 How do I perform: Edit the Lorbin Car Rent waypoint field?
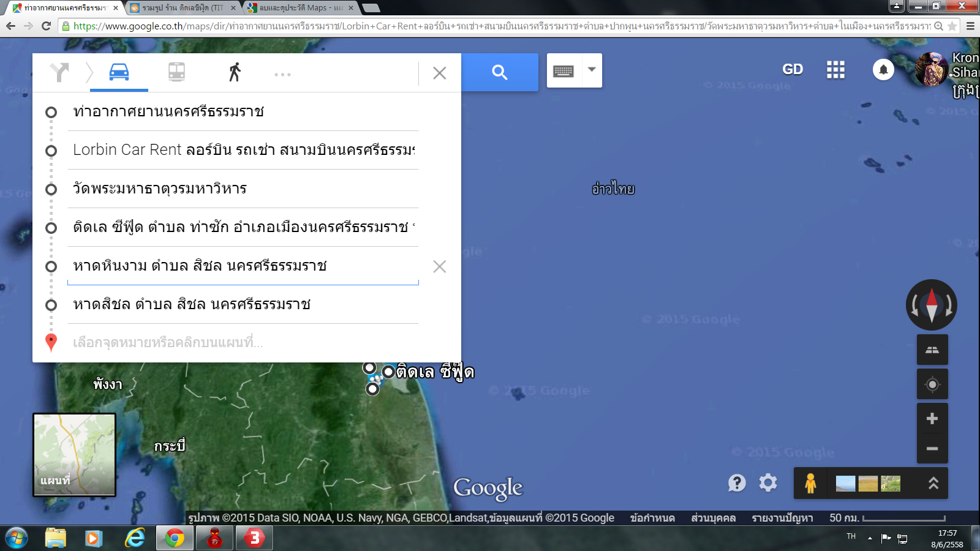click(x=243, y=150)
